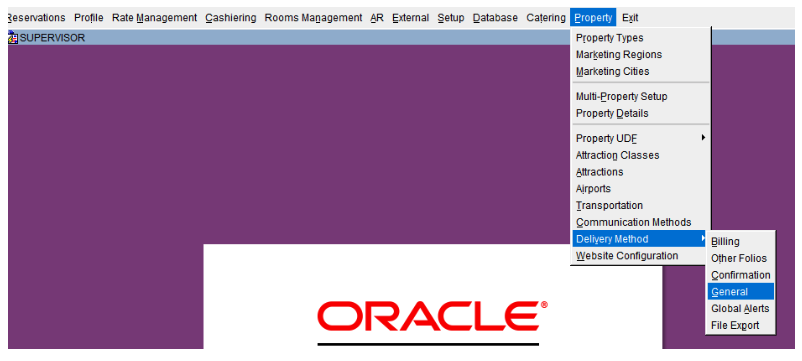
Task: Open Multi-Property Setup
Action: coord(621,96)
